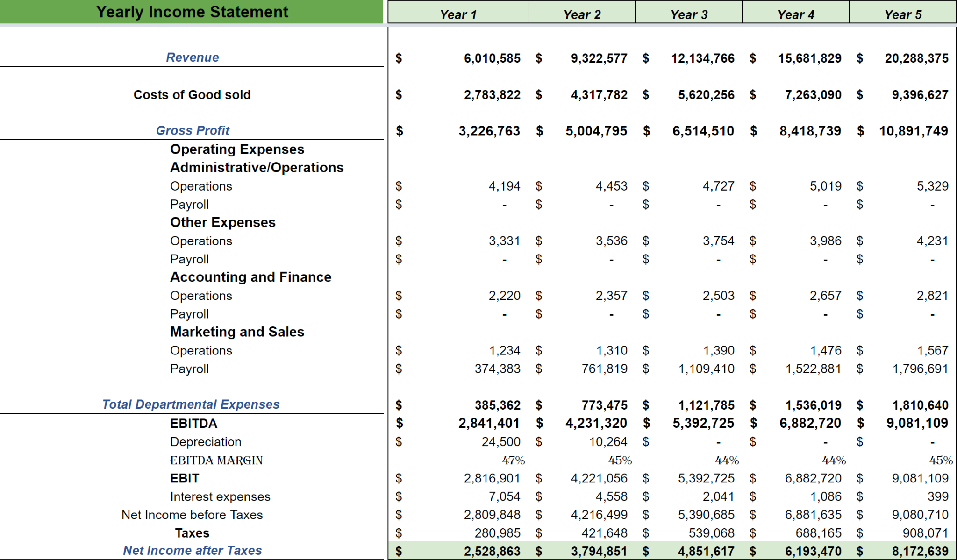This screenshot has width=957, height=560.
Task: Select Year 3 marketing payroll 1,109,410
Action: (707, 369)
